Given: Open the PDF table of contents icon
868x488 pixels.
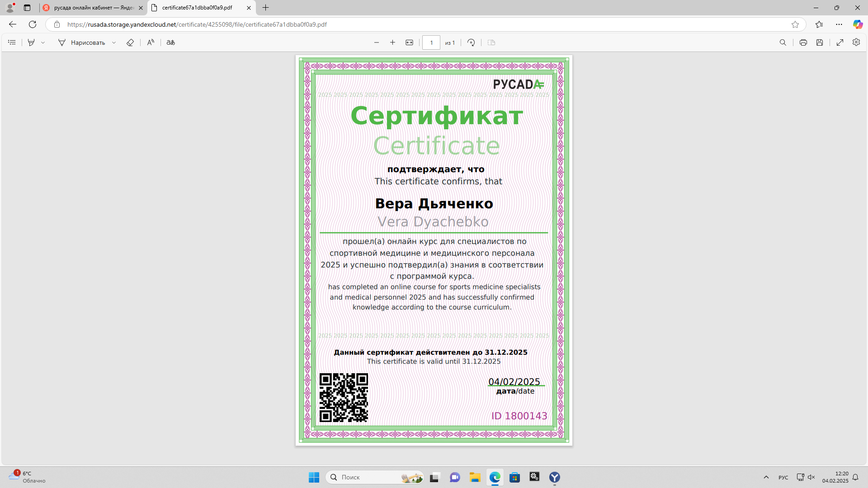Looking at the screenshot, I should pos(12,42).
